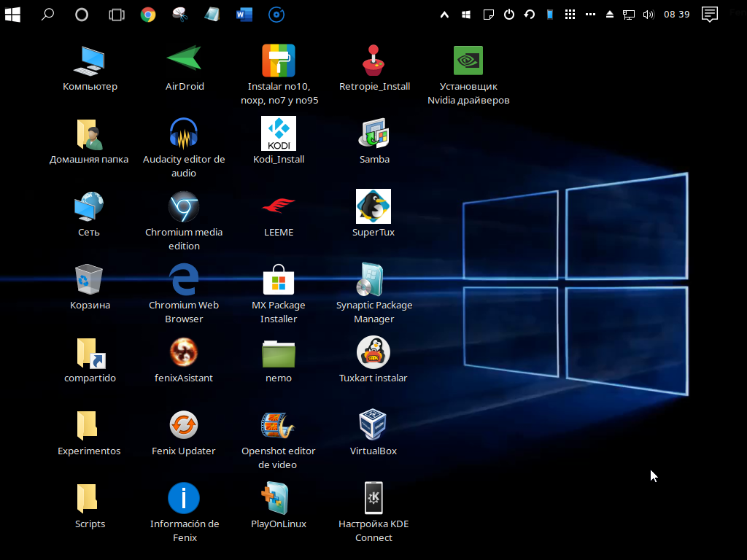Screen dimensions: 747x560
Task: Open the Samba desktop icon
Action: pyautogui.click(x=373, y=133)
